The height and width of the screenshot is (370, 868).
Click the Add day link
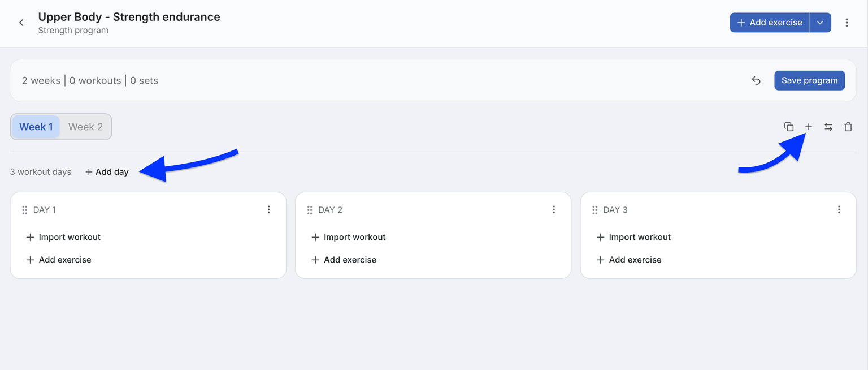point(107,172)
